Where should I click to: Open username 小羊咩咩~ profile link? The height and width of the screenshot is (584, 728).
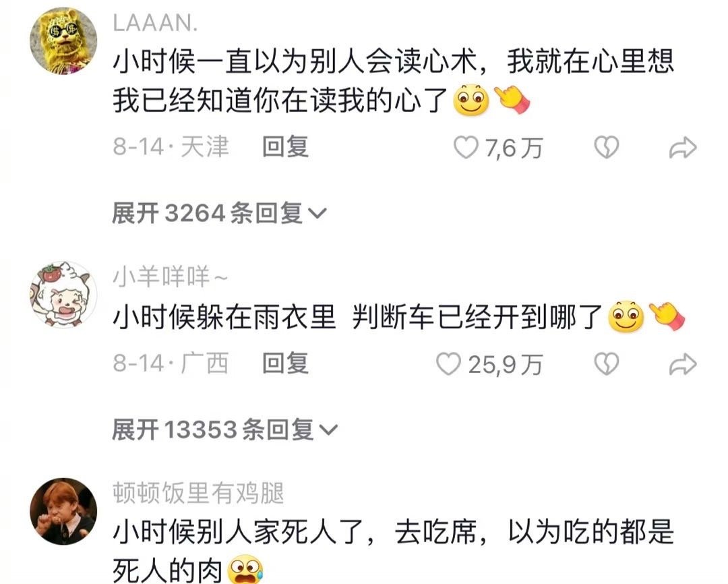[171, 276]
